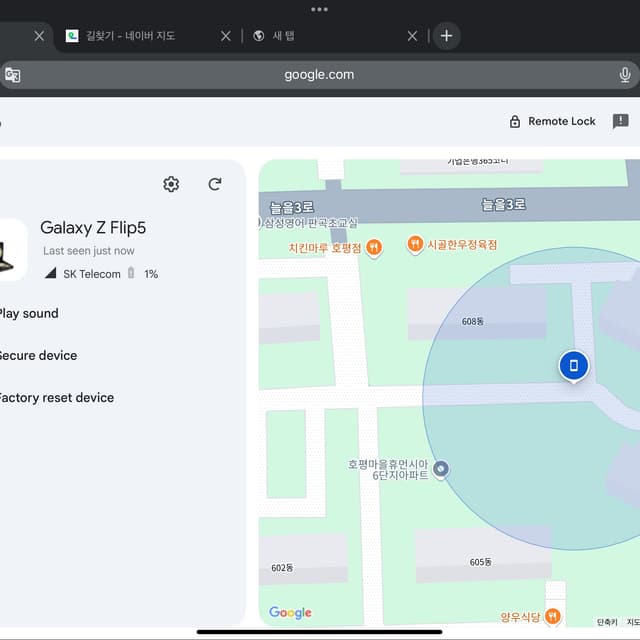Activate microphone voice search

click(624, 75)
